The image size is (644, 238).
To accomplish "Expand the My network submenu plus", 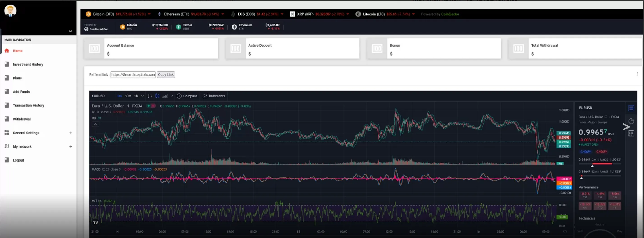I will pos(71,147).
